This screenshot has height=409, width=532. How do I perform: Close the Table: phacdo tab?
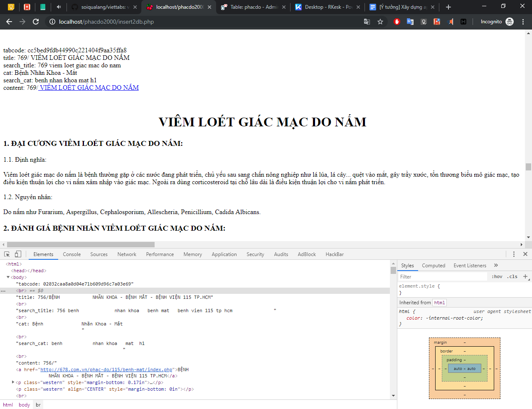click(x=284, y=7)
